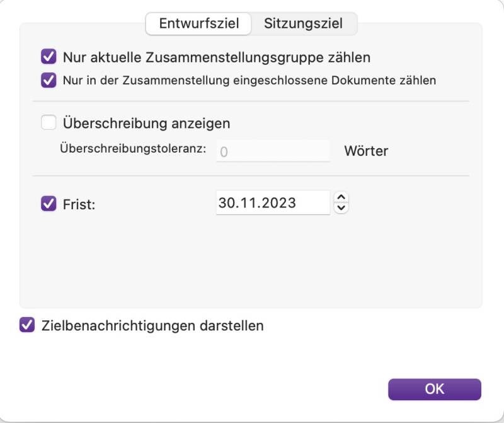Toggle the 'Nur in der Zusammenstellung eingeschlossene Dokumente' checkbox
The image size is (504, 423).
tap(49, 81)
